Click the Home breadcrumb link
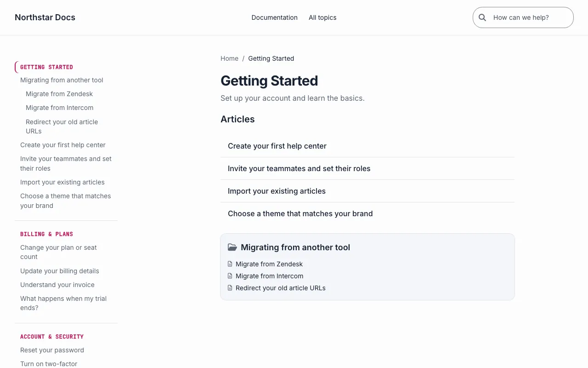 point(229,58)
